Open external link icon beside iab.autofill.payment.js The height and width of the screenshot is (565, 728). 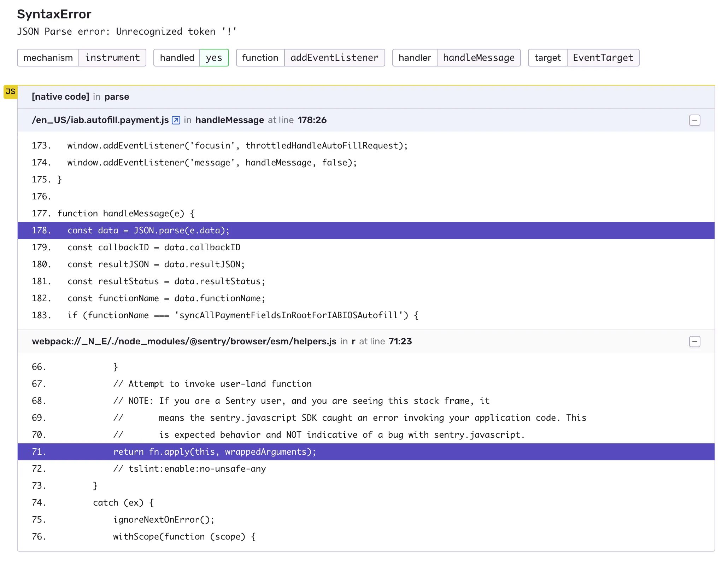coord(176,120)
